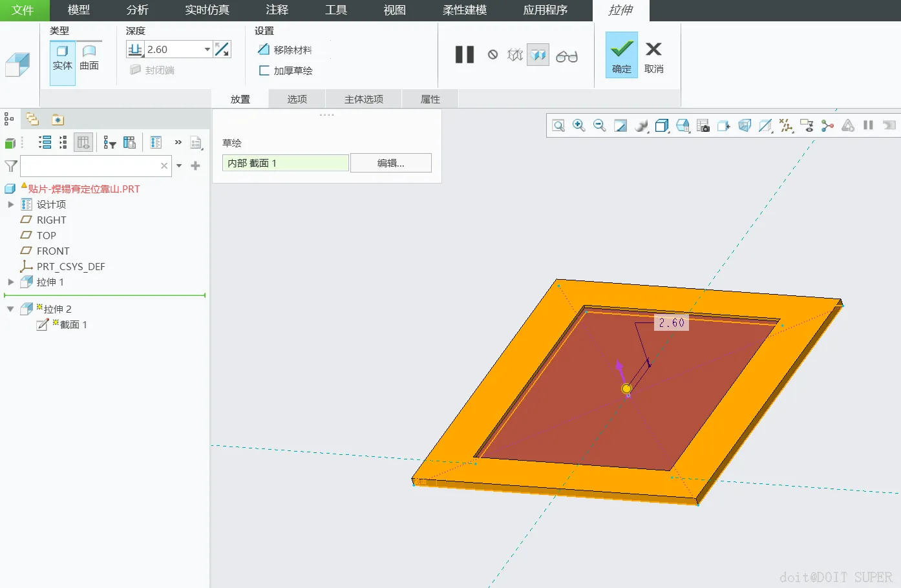This screenshot has width=901, height=588.
Task: Click the zoom out magnifier icon
Action: click(600, 125)
